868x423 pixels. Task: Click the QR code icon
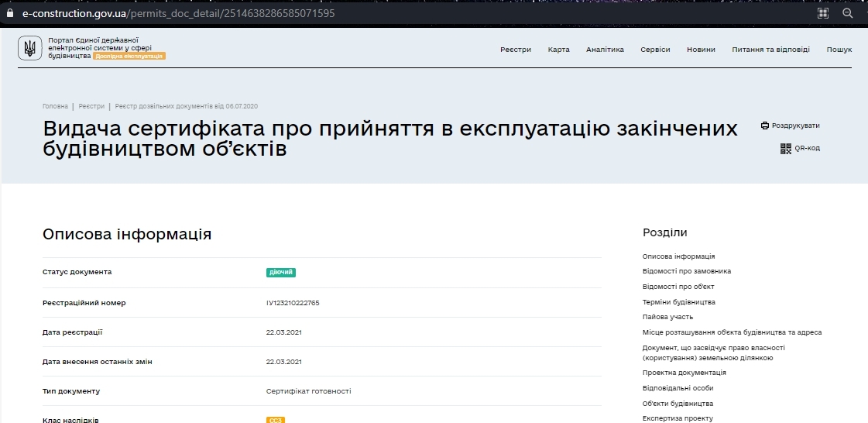pyautogui.click(x=785, y=149)
